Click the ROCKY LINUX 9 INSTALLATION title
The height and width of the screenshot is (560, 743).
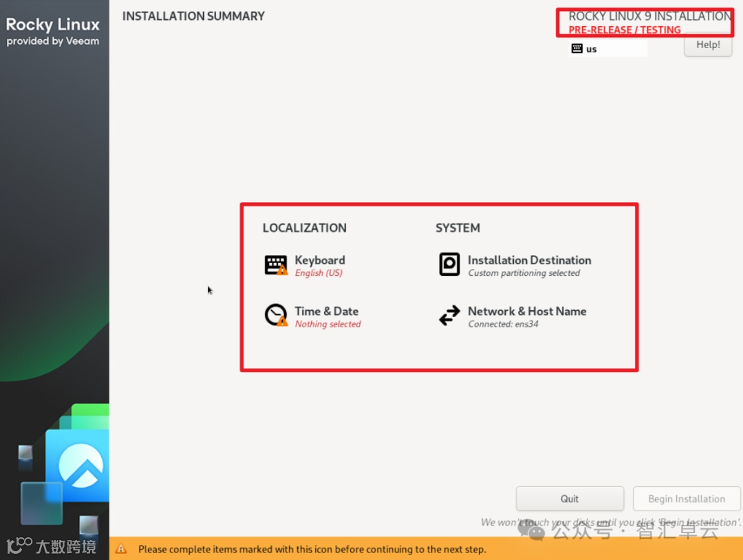pos(649,16)
